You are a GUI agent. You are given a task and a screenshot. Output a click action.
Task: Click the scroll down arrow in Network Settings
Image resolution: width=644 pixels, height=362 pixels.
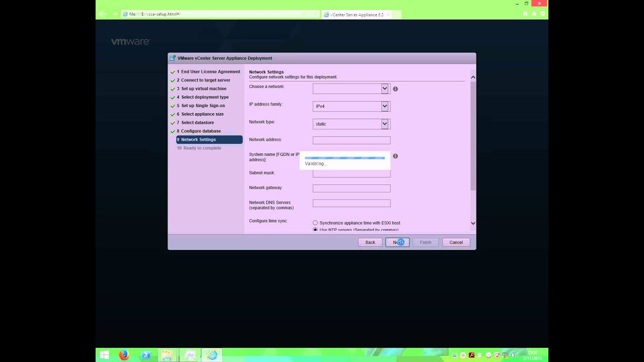473,223
